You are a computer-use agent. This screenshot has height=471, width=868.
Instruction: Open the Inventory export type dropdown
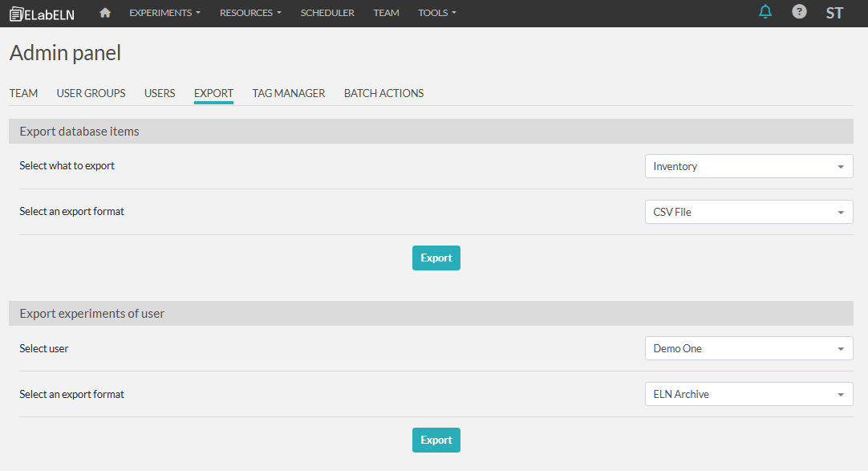point(748,166)
